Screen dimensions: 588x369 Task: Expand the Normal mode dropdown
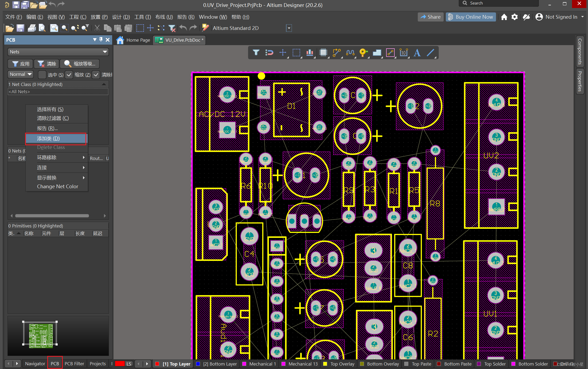pos(21,74)
